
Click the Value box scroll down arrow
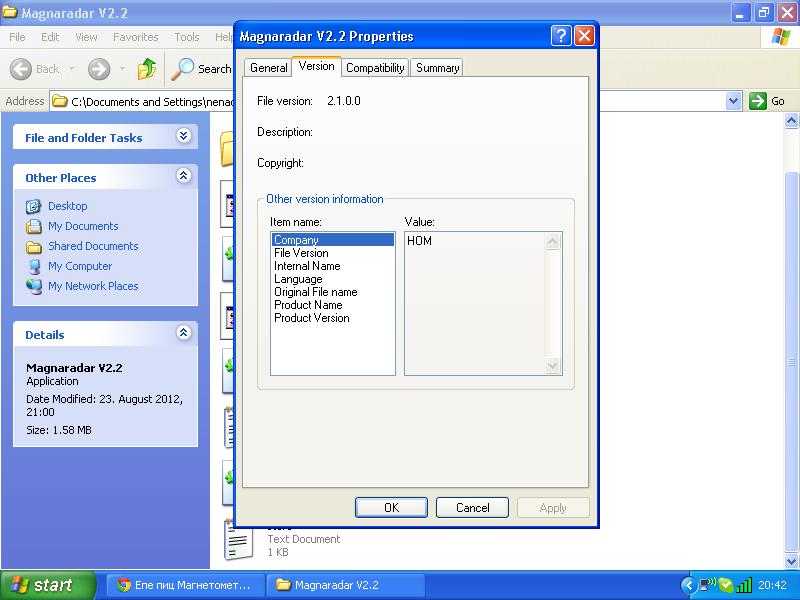553,365
